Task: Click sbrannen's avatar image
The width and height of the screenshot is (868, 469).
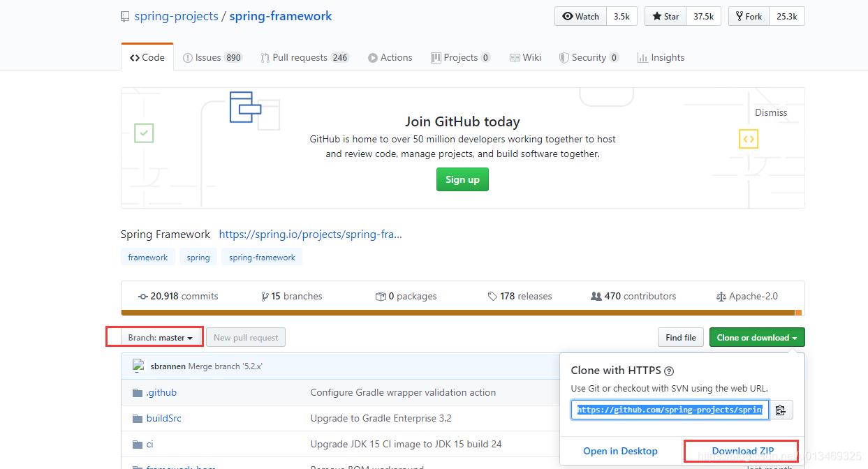Action: pyautogui.click(x=138, y=366)
